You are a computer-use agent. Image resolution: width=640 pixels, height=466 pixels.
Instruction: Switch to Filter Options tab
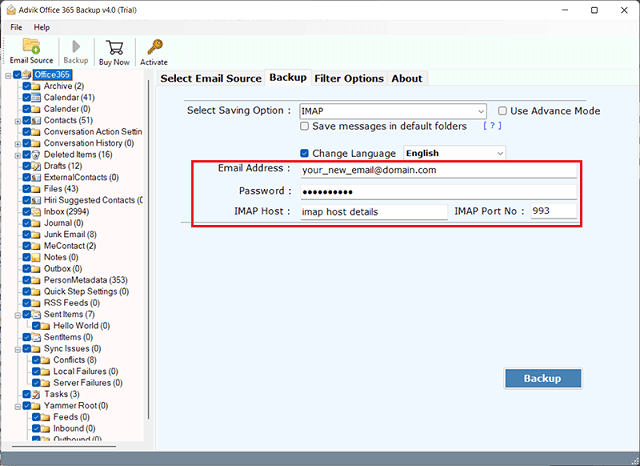click(x=349, y=78)
